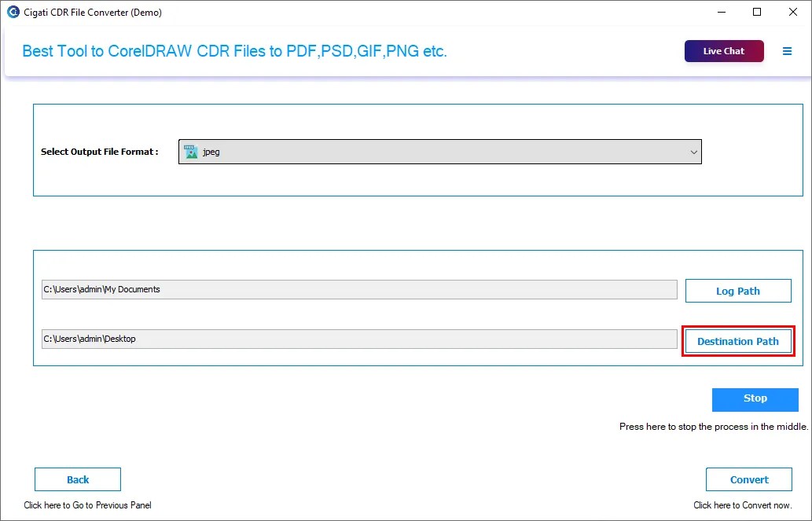
Task: Go back using the Back button
Action: [x=77, y=479]
